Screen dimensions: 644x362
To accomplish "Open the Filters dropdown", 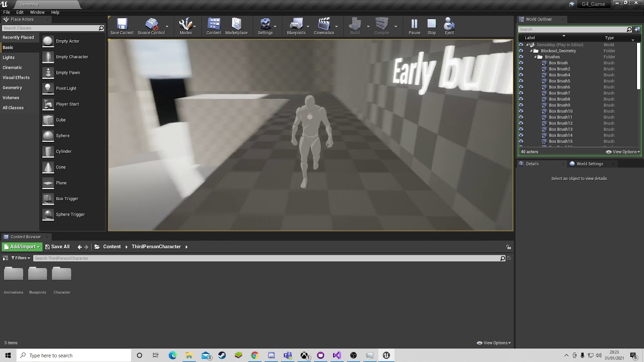I will (20, 258).
